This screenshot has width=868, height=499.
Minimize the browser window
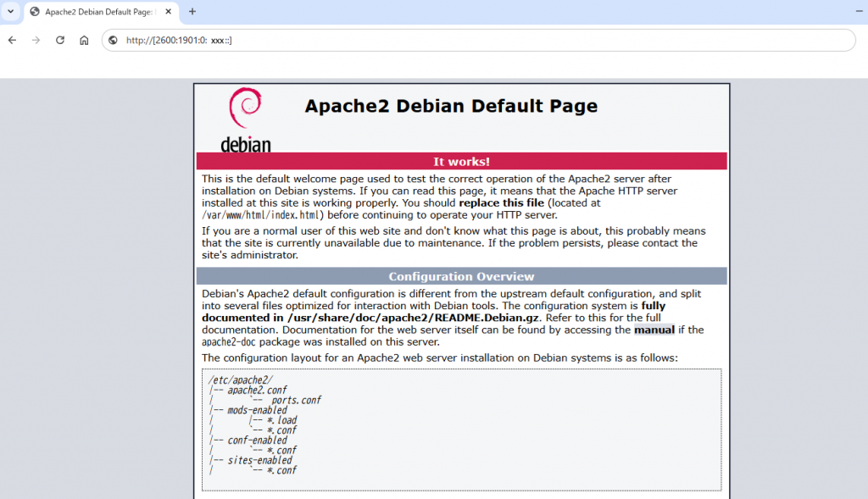point(860,11)
